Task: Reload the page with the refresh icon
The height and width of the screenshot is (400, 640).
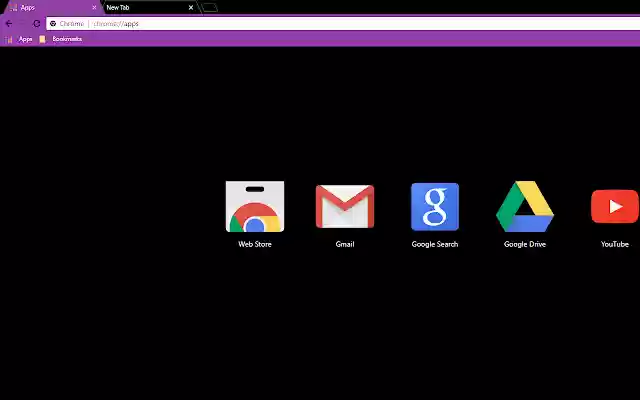Action: coord(37,24)
